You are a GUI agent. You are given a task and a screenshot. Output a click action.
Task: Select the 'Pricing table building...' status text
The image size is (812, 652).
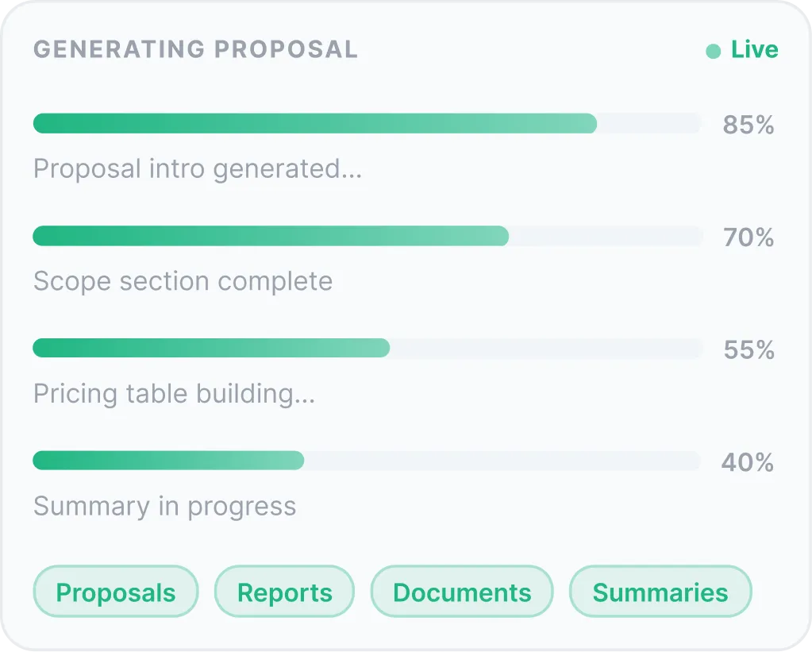[x=174, y=394]
